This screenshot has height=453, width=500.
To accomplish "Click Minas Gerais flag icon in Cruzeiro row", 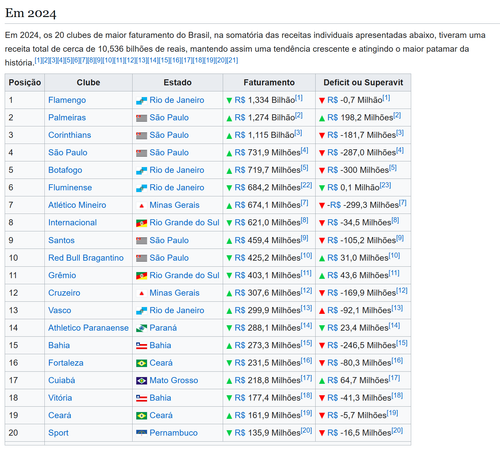I will point(141,293).
